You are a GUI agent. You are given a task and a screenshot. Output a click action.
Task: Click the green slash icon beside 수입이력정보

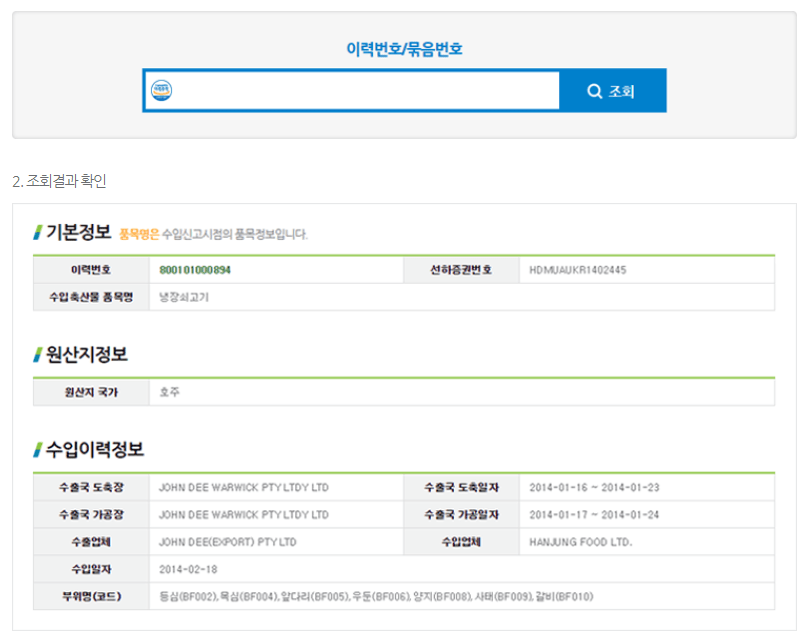pos(38,449)
